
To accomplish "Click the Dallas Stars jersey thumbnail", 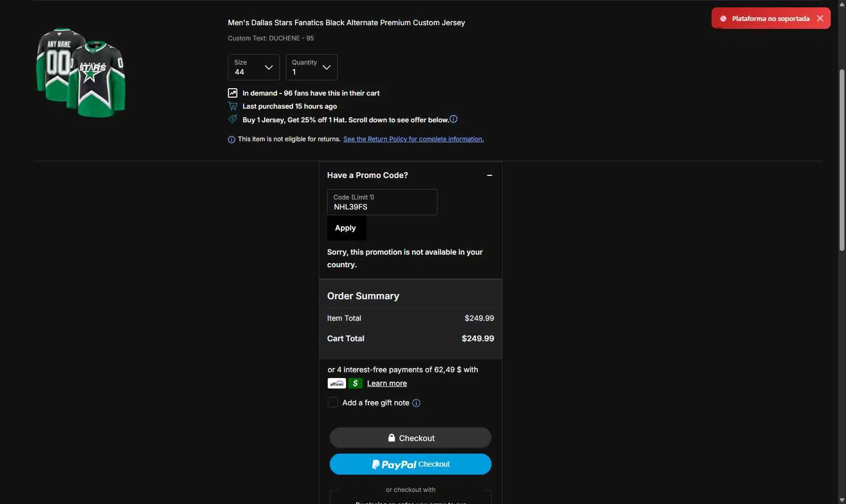I will click(x=81, y=72).
